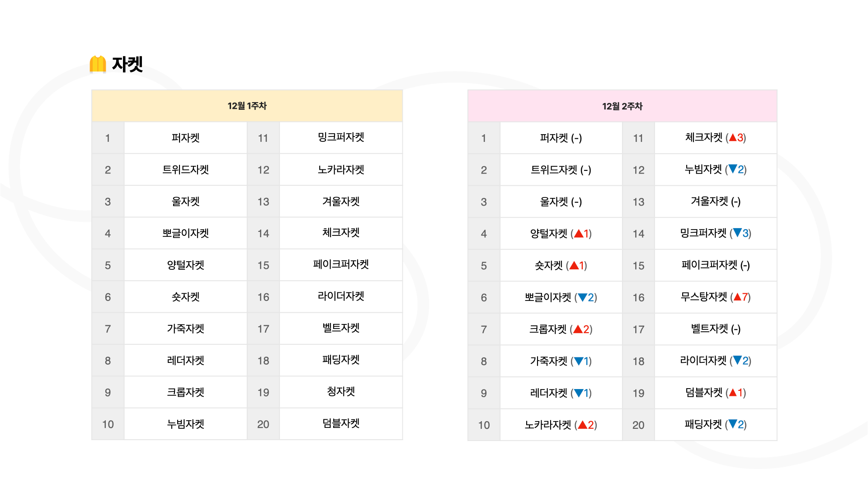Click the red up arrow beside 체크자켓
The image size is (868, 488).
point(733,137)
